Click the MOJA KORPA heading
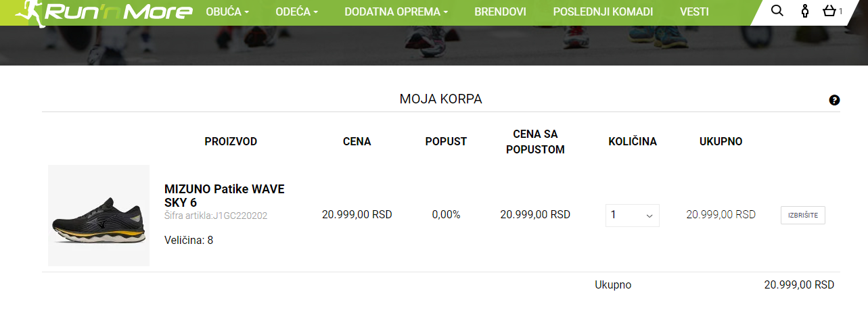 440,99
